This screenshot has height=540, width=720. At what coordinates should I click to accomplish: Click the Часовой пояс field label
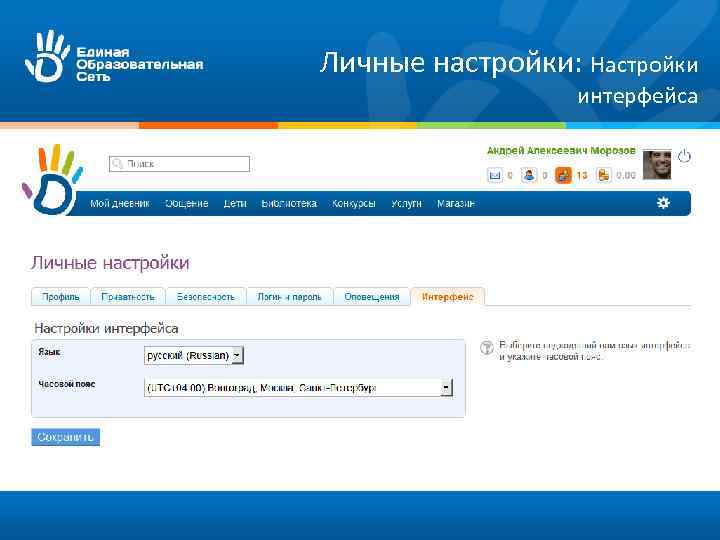tap(67, 384)
